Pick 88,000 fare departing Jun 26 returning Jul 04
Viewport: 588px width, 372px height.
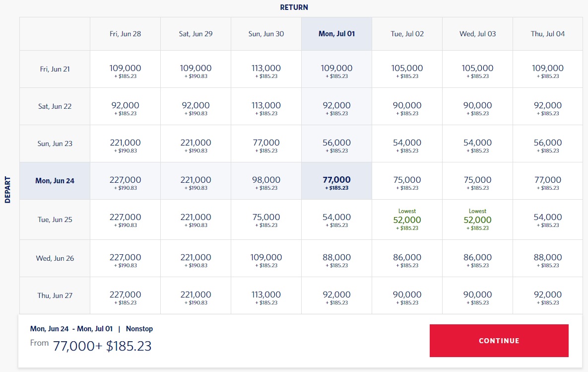547,259
